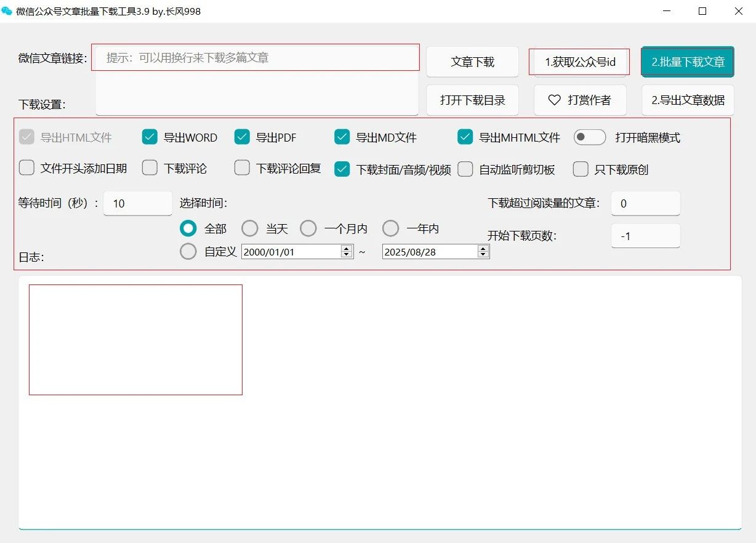Start 2.批量下载文章 button
Viewport: 756px width, 543px height.
[688, 62]
